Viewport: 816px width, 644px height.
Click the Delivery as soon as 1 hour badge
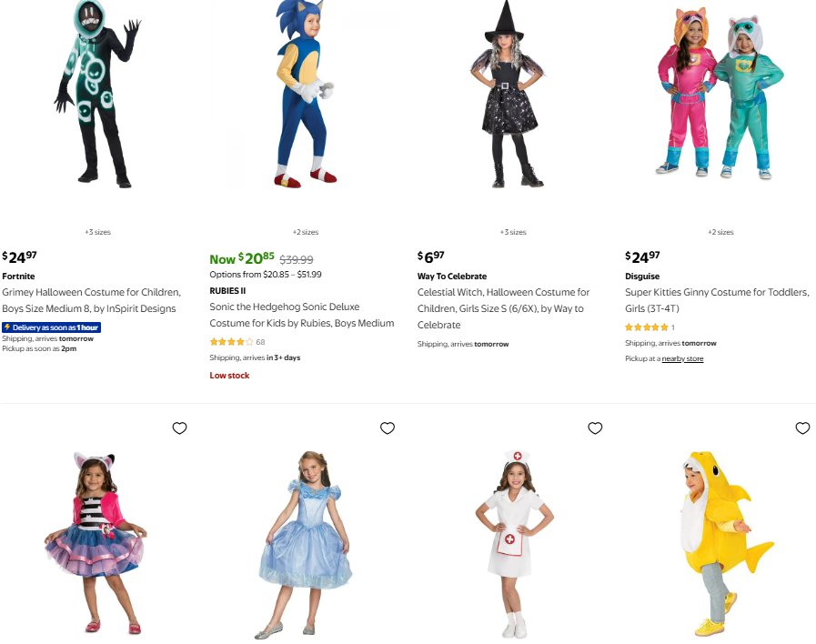(x=52, y=327)
